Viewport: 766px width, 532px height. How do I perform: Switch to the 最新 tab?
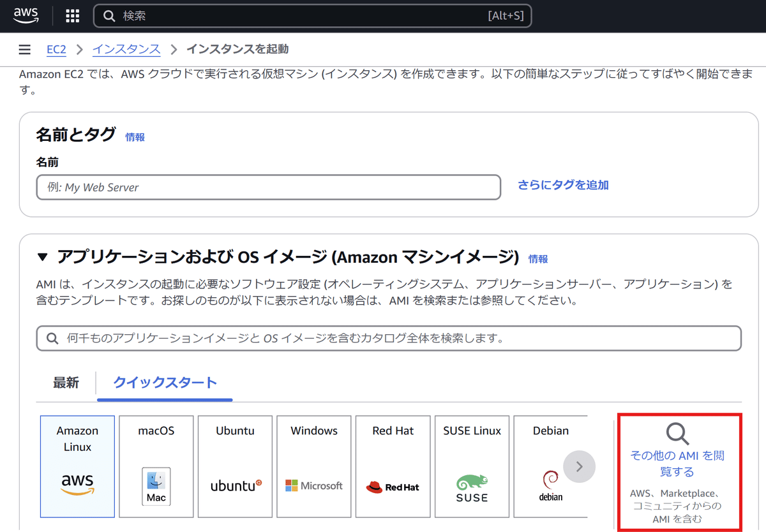tap(66, 383)
